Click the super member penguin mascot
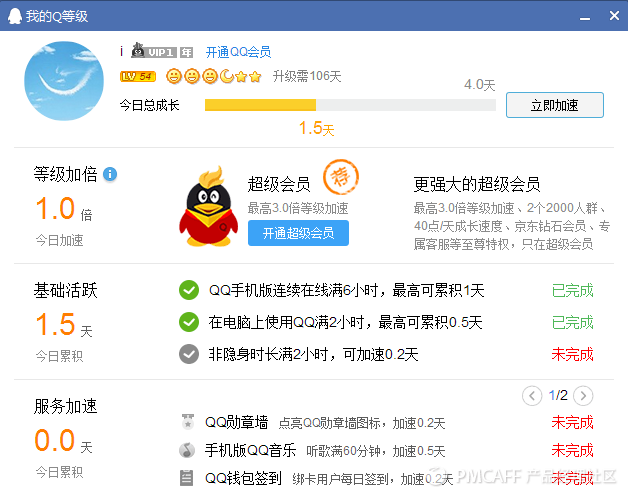 [x=208, y=206]
